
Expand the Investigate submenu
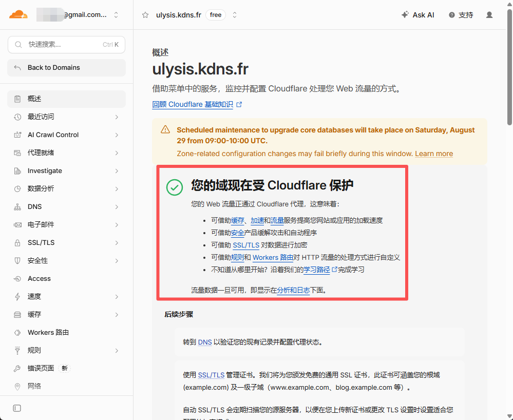117,171
